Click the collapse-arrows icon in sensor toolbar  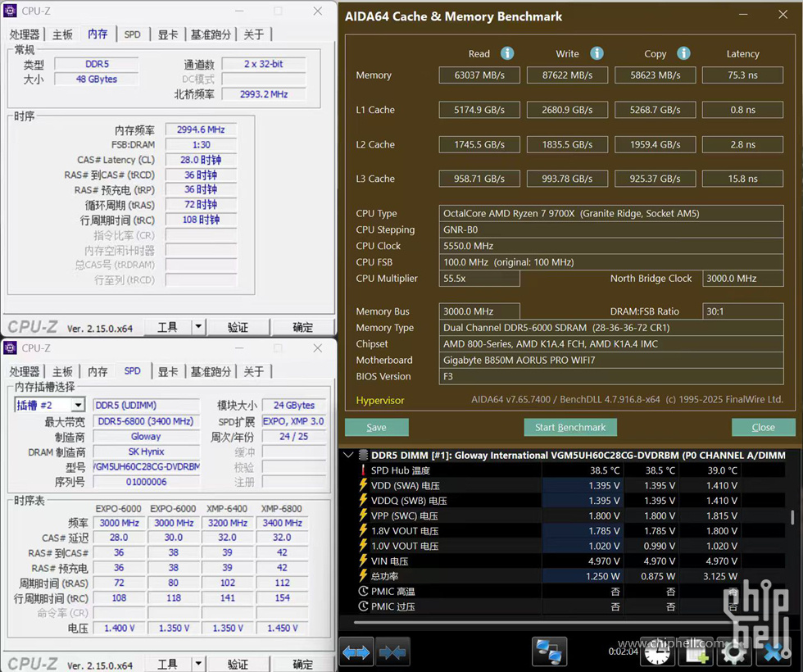392,652
